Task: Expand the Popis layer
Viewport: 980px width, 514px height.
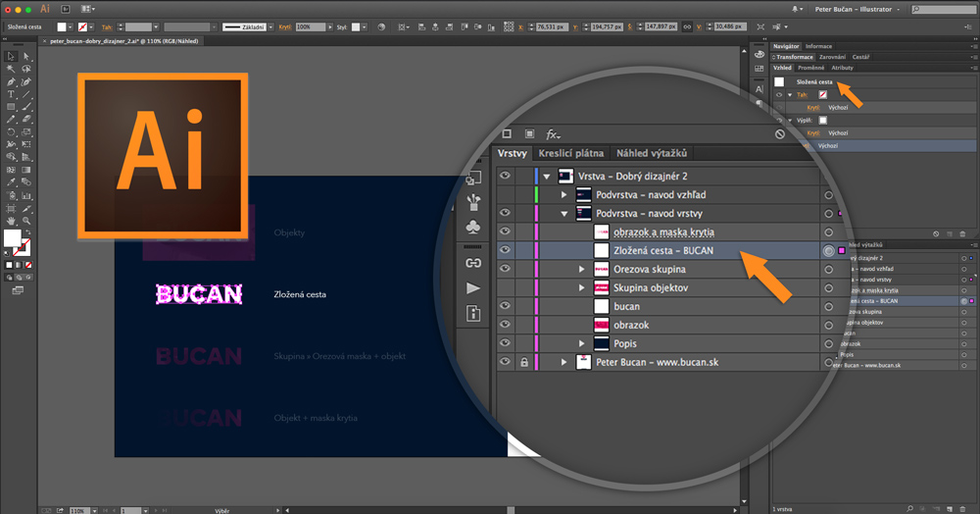Action: coord(582,343)
